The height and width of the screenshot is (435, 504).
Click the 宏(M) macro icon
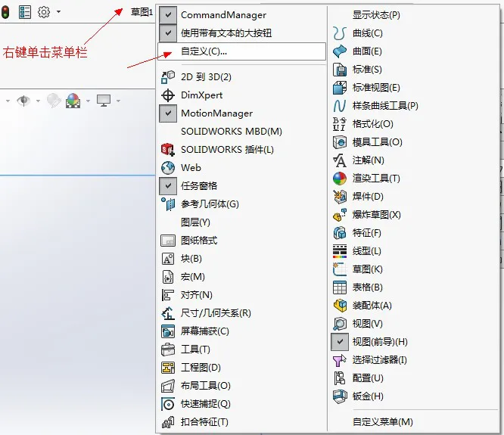pos(168,277)
